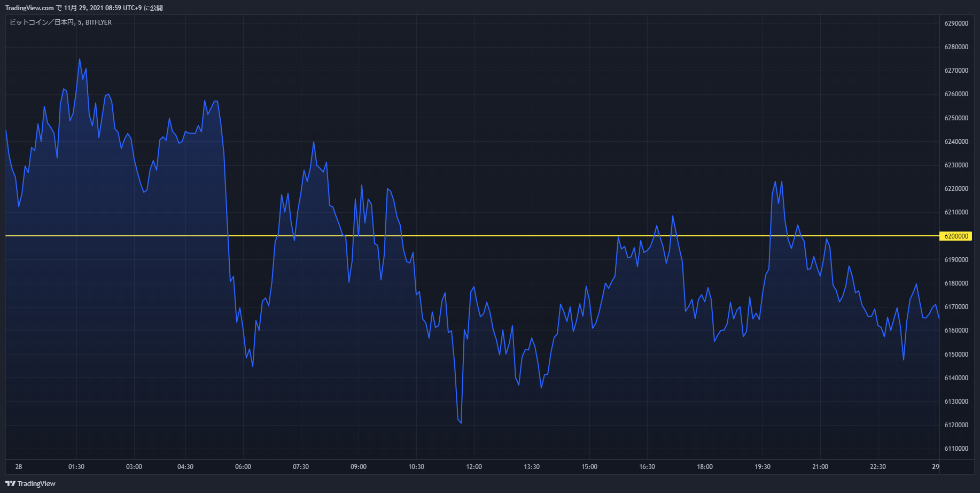Click the 03:00 time axis label
Image resolution: width=980 pixels, height=493 pixels.
(x=134, y=467)
